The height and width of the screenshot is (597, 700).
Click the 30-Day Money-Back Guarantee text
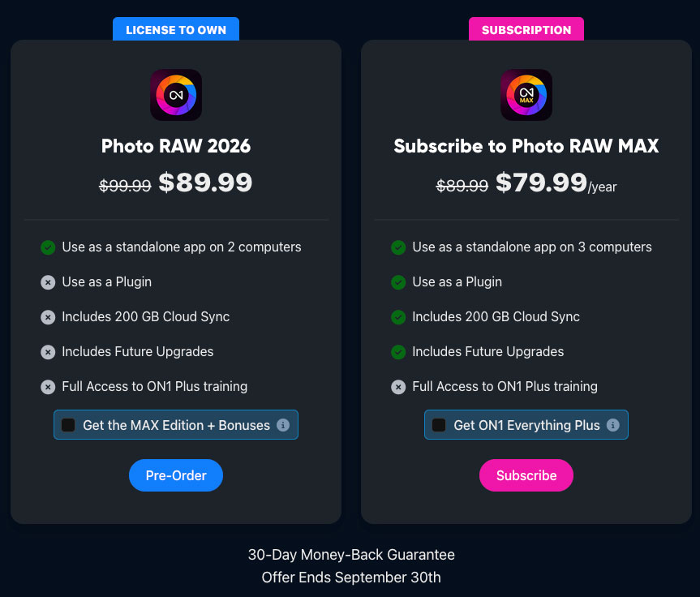coord(351,555)
